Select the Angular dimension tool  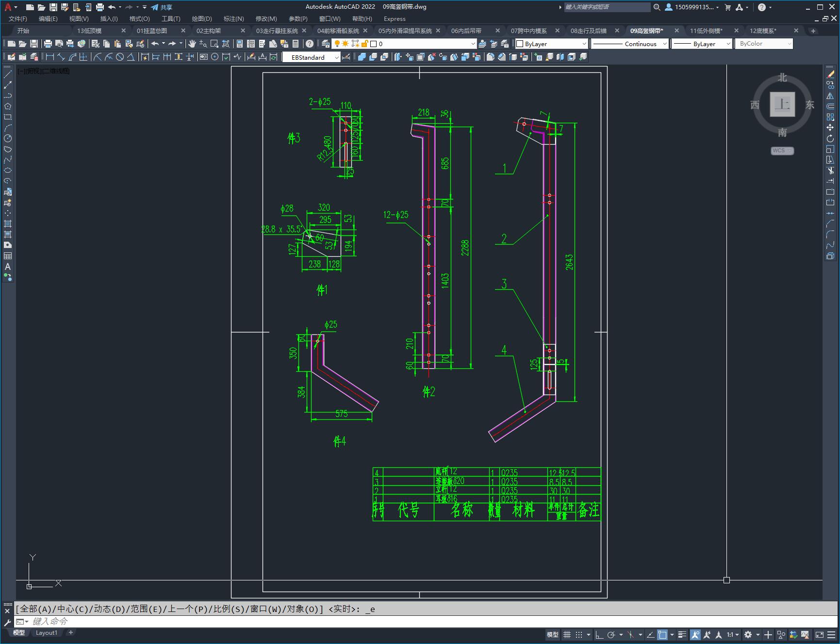[x=131, y=57]
